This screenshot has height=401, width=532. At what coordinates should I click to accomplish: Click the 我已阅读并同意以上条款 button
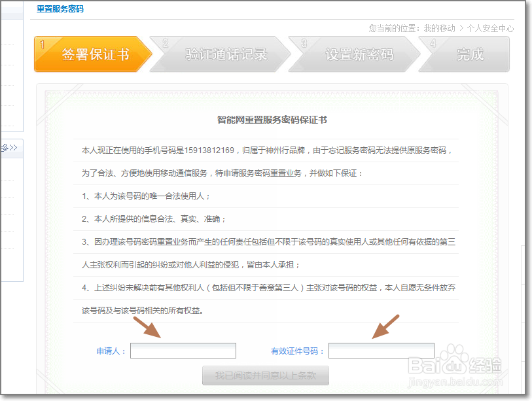[x=266, y=375]
